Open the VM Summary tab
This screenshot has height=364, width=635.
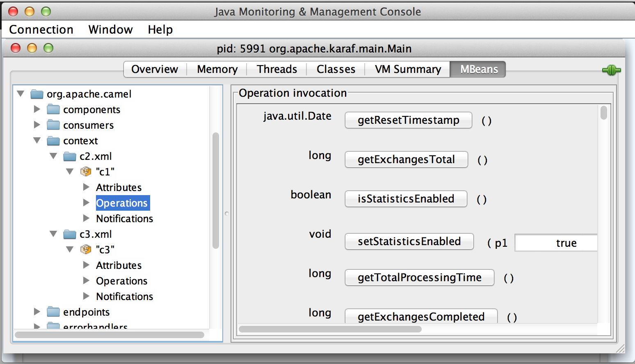click(408, 69)
